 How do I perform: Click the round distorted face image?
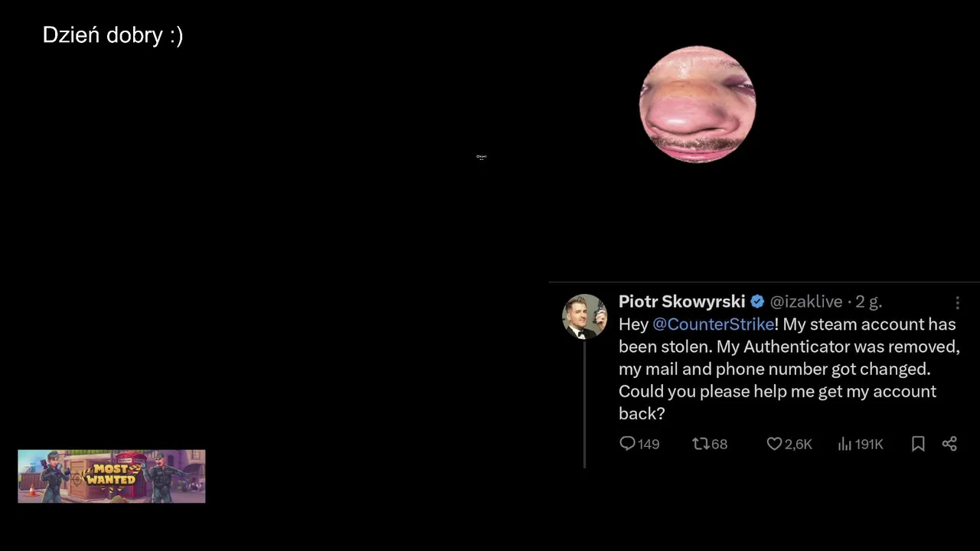click(x=697, y=104)
